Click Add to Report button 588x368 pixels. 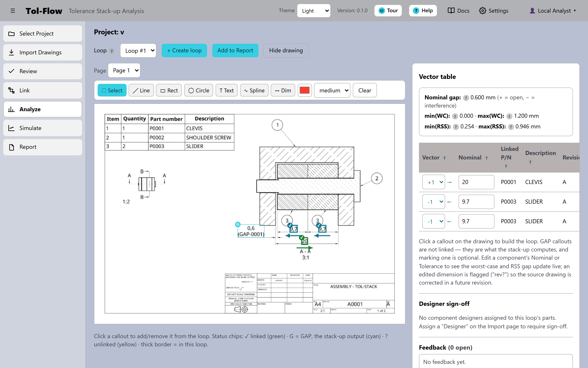[235, 51]
